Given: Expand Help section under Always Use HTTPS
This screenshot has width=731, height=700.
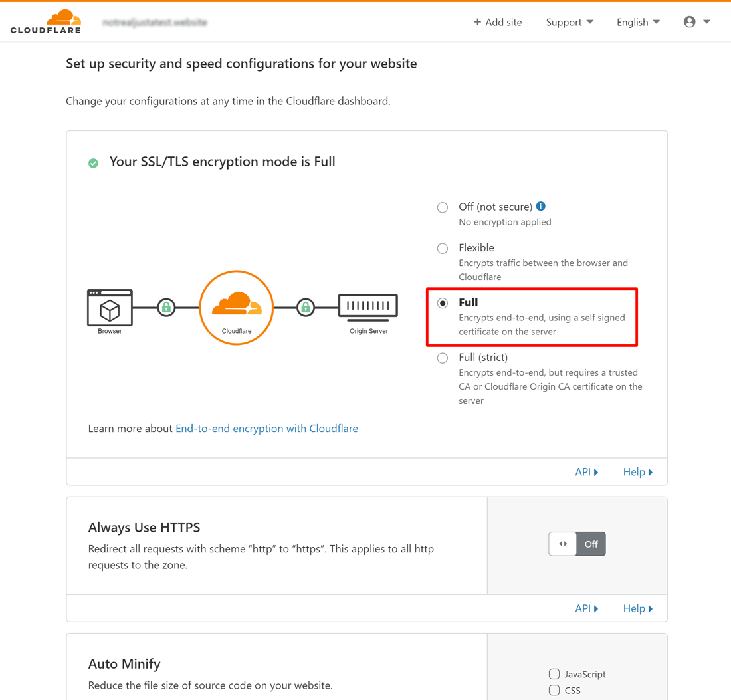Looking at the screenshot, I should (638, 608).
